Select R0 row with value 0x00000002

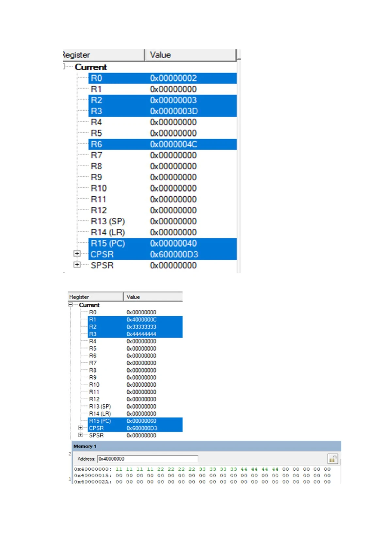click(x=162, y=78)
